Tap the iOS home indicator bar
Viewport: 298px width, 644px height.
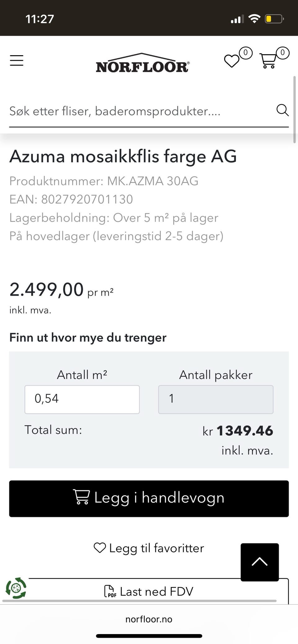[x=149, y=636]
